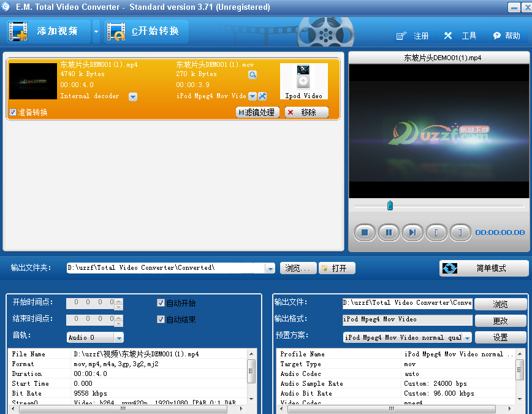Image resolution: width=532 pixels, height=414 pixels.
Task: Select the File Name row in source info
Action: point(127,355)
